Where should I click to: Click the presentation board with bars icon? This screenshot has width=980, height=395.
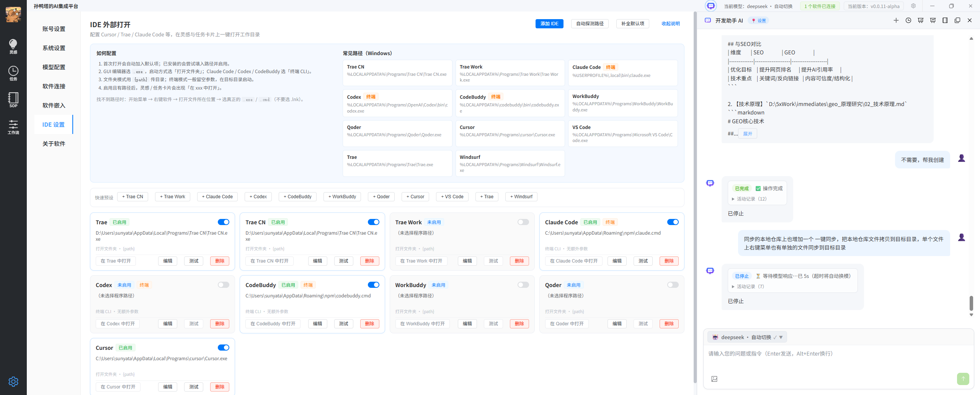coord(921,20)
